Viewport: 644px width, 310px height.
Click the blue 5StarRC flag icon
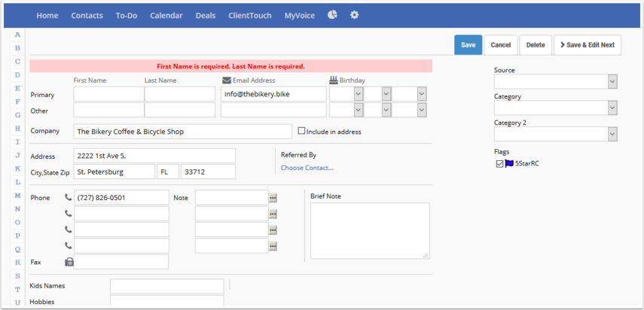509,163
